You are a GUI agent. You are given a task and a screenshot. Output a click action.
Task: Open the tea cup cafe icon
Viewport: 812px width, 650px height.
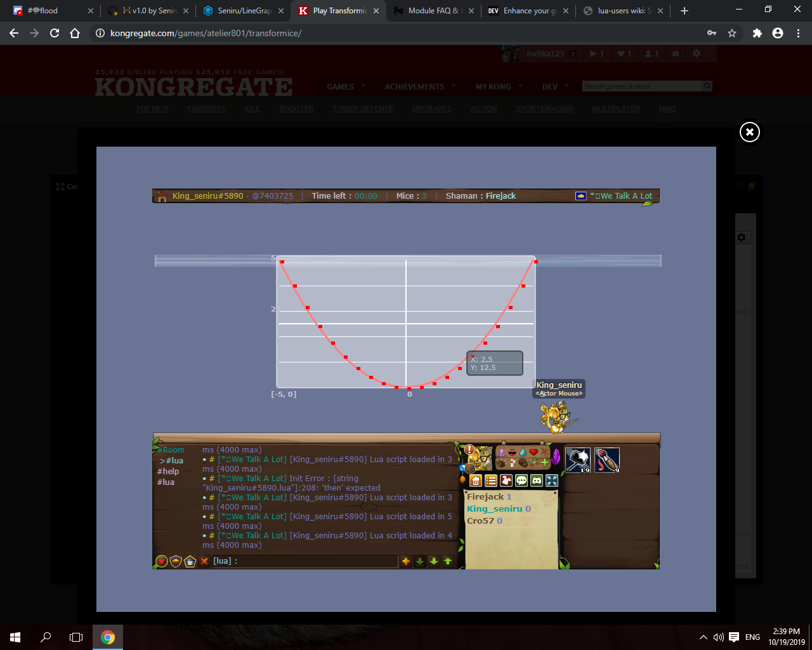coord(190,561)
